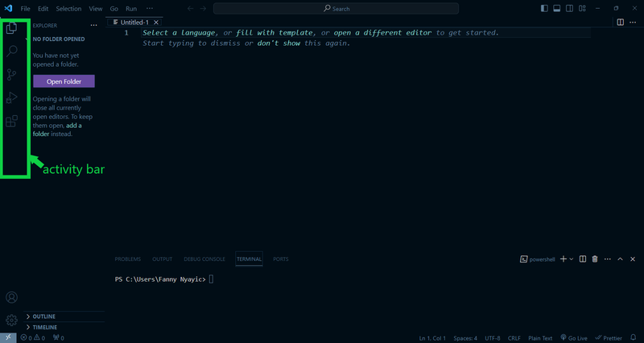This screenshot has height=343, width=644.
Task: Click the Open Folder button
Action: coord(64,81)
